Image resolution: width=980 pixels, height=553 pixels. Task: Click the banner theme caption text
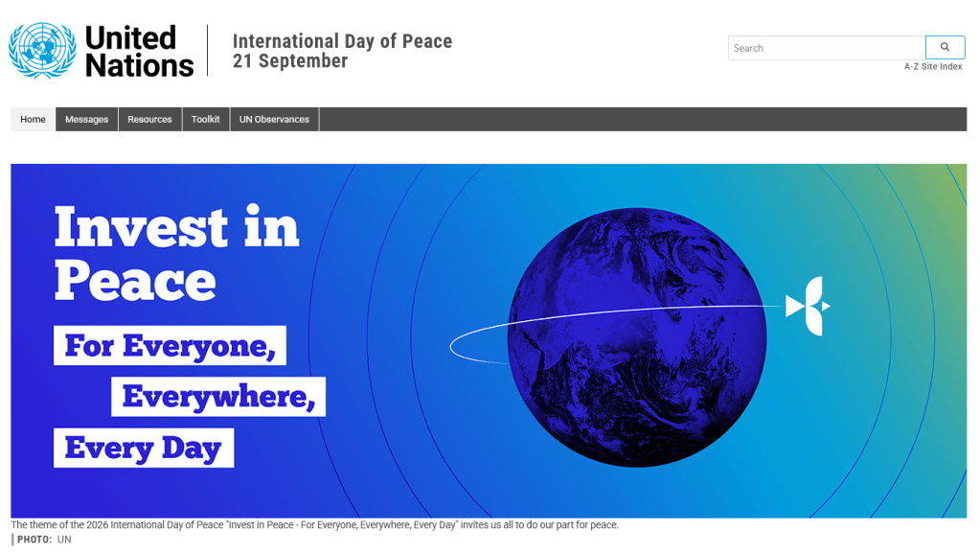314,525
